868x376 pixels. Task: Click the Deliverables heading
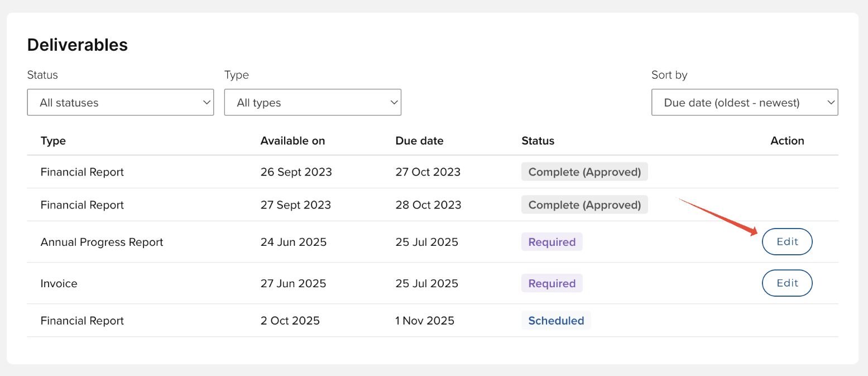click(78, 45)
